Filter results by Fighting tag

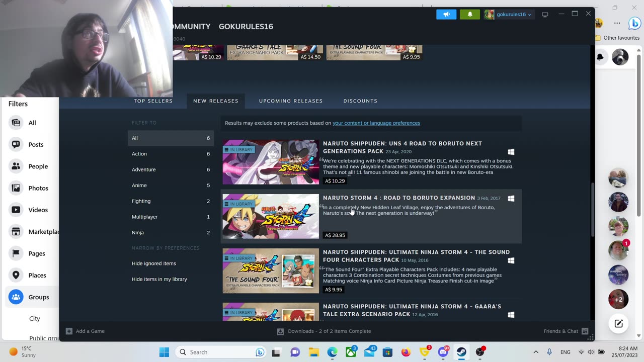pos(171,201)
